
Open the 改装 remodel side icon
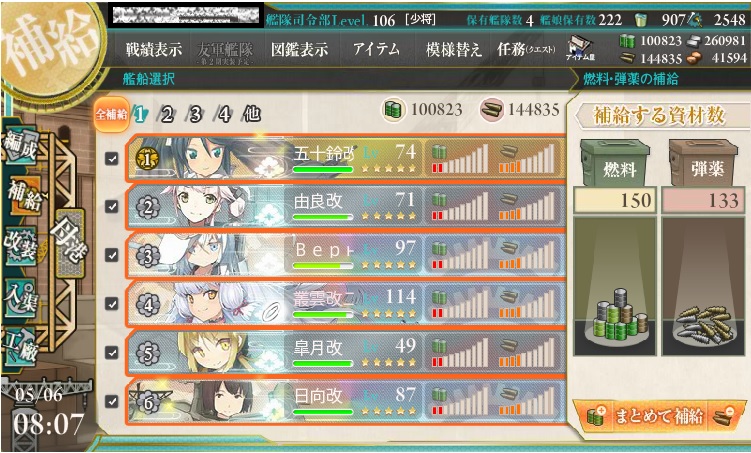point(21,245)
